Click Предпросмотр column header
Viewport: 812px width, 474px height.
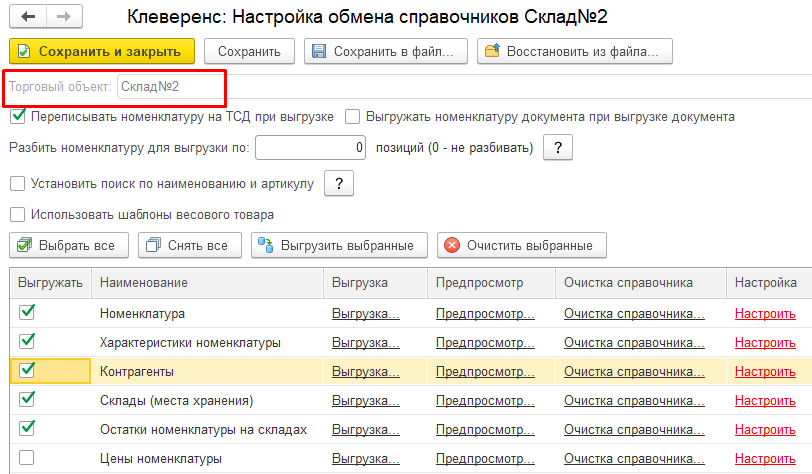coord(491,283)
